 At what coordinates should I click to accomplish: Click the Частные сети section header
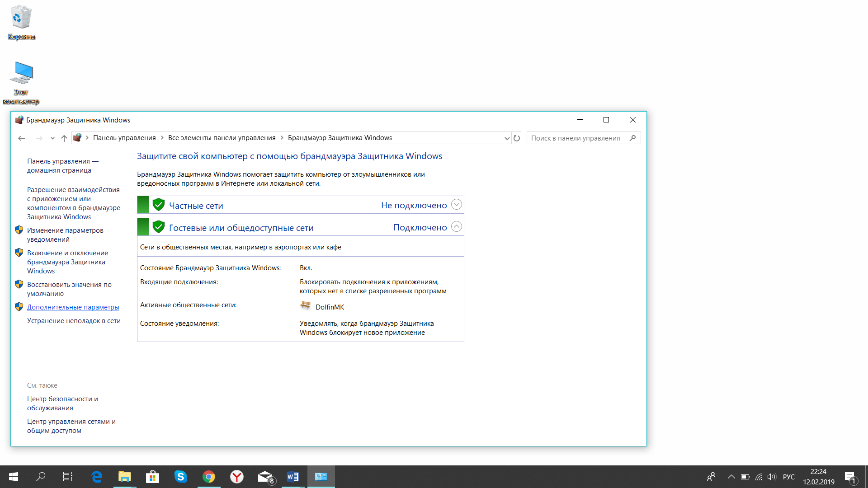click(301, 205)
